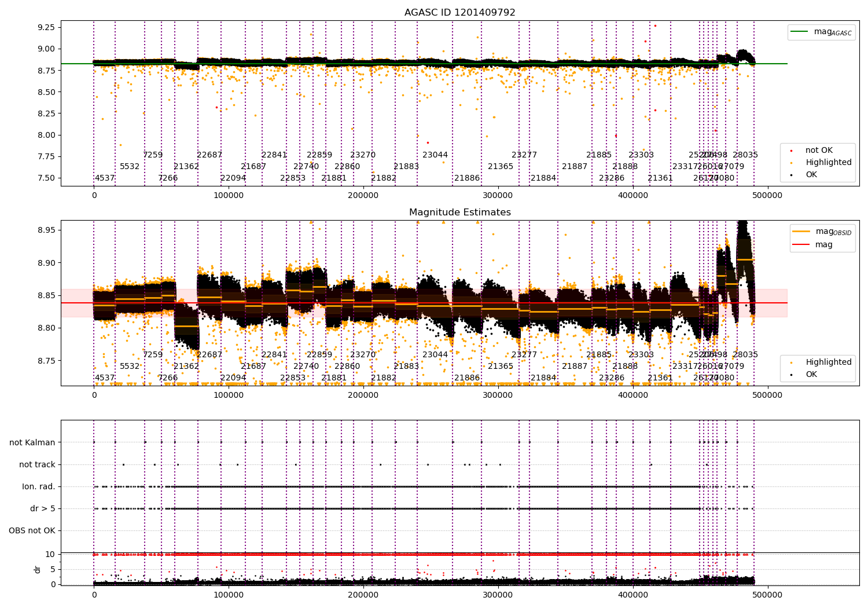Click OK legend entry in Magnitude Estimates plot

tap(811, 375)
